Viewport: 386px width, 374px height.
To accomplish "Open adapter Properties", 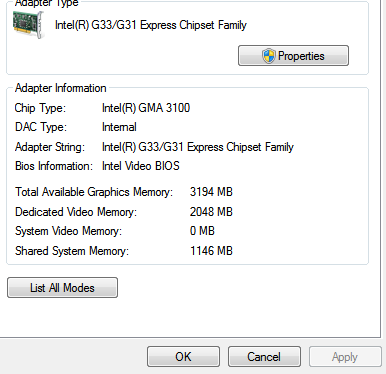I will click(293, 56).
